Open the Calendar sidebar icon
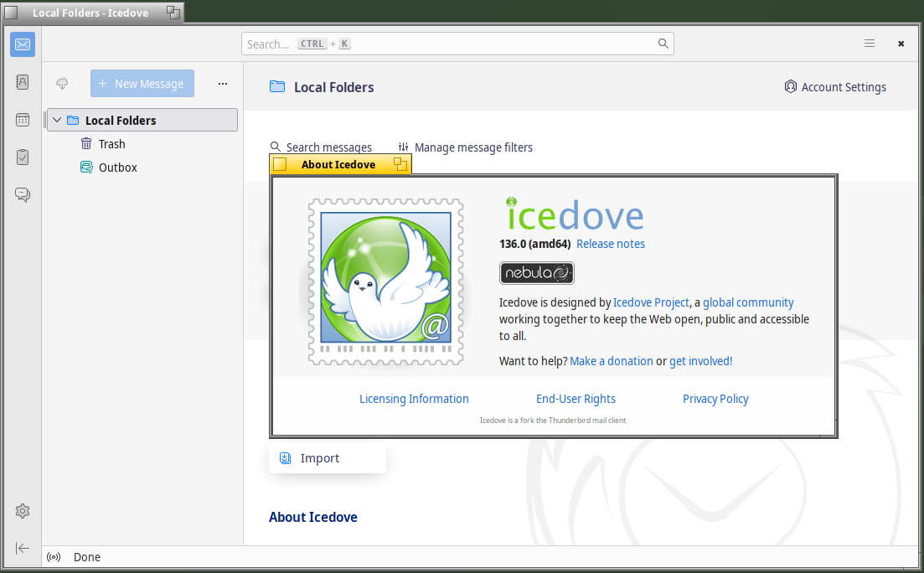 [23, 120]
